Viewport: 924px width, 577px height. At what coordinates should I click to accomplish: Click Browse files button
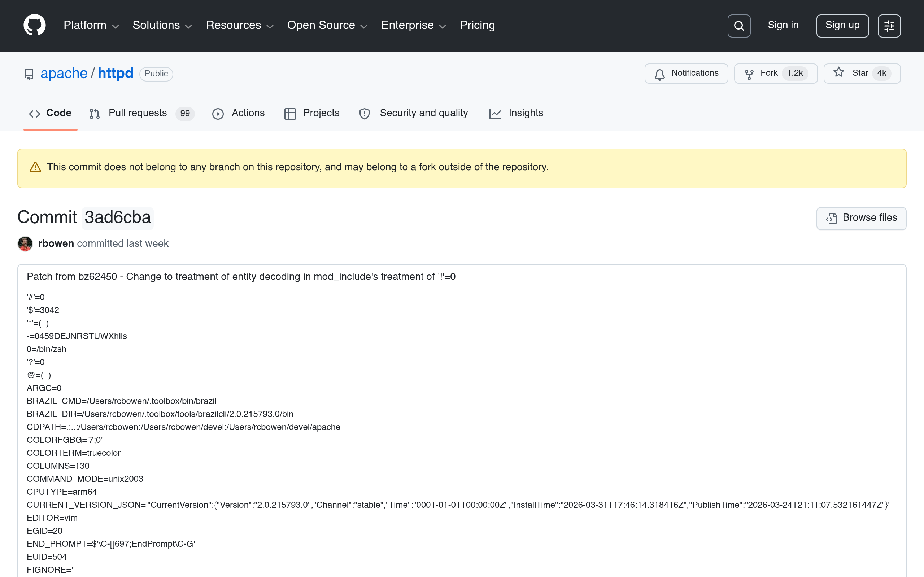tap(861, 218)
